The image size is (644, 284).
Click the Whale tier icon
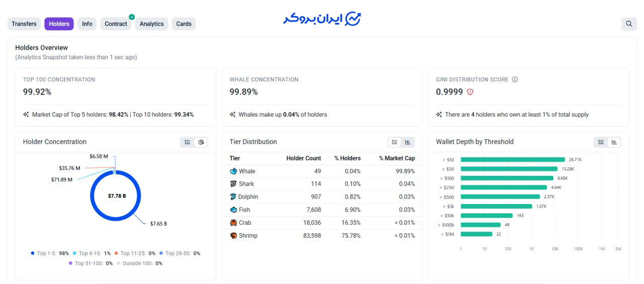[x=233, y=171]
